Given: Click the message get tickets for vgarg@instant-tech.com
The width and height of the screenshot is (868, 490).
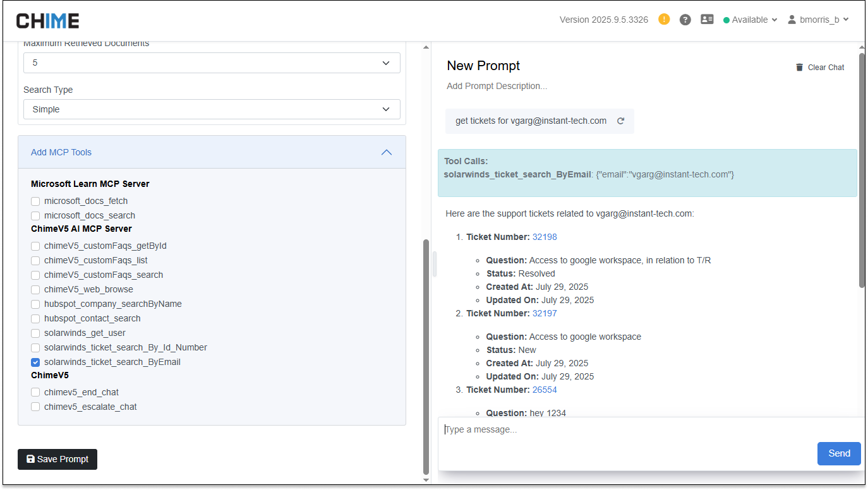Looking at the screenshot, I should pos(531,121).
